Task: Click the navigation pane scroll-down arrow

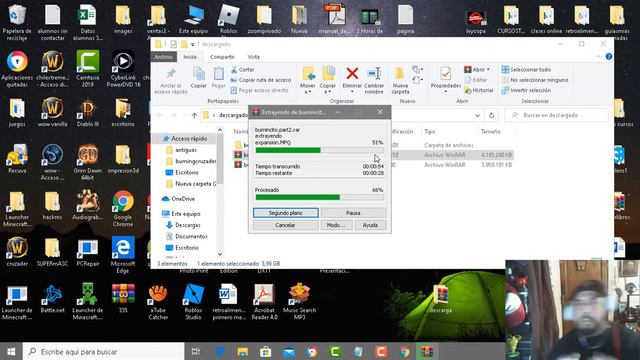Action: (220, 254)
